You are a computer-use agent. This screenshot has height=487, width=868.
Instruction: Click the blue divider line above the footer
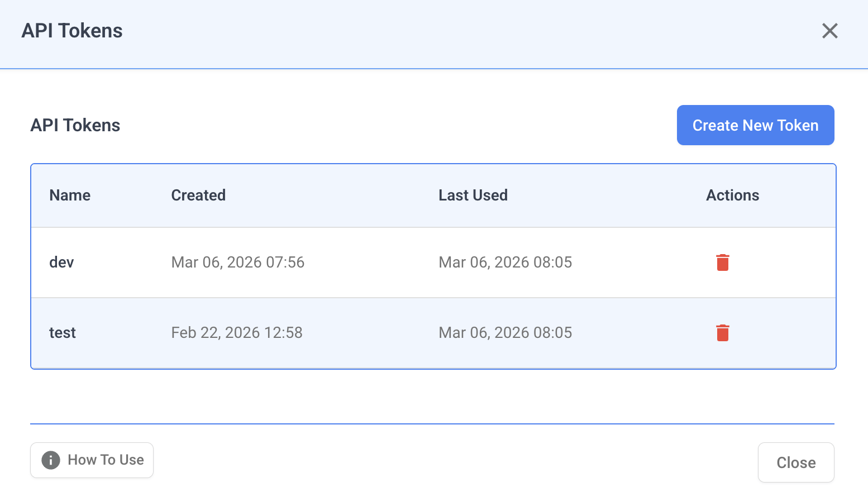(432, 424)
